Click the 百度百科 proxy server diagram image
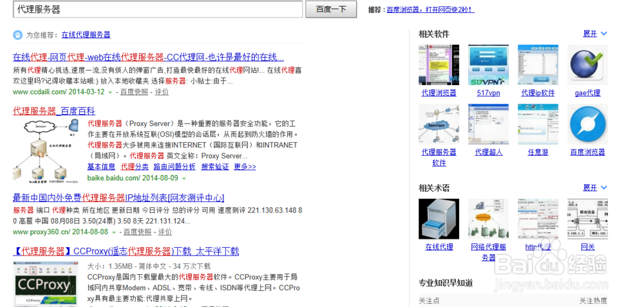This screenshot has height=307, width=644. click(x=46, y=150)
